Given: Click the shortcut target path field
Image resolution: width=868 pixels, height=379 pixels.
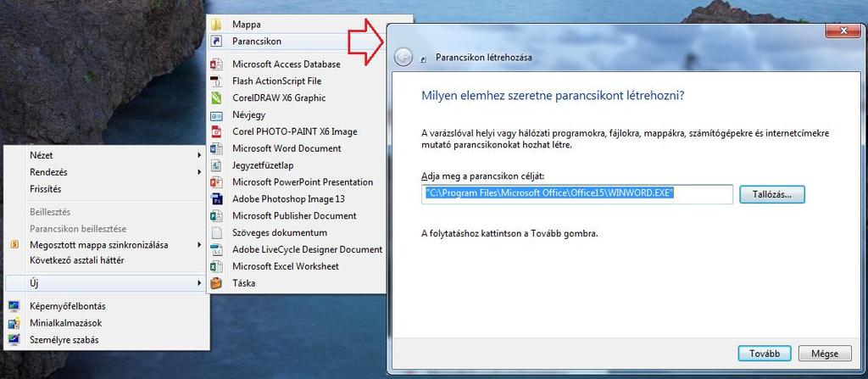Looking at the screenshot, I should 576,194.
